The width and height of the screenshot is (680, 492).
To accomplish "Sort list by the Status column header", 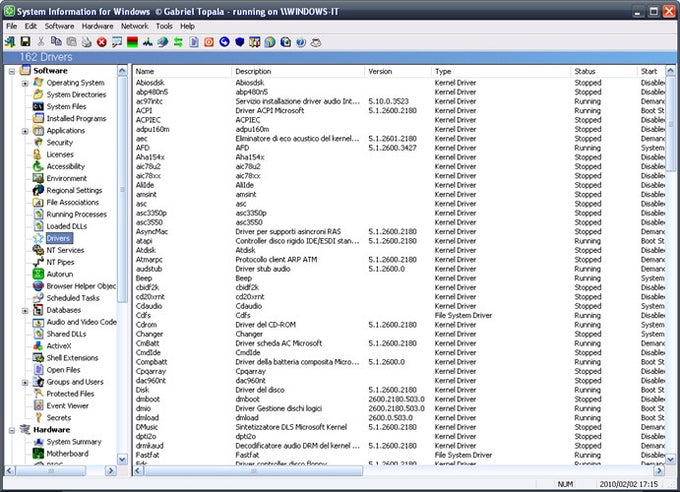I will [604, 71].
